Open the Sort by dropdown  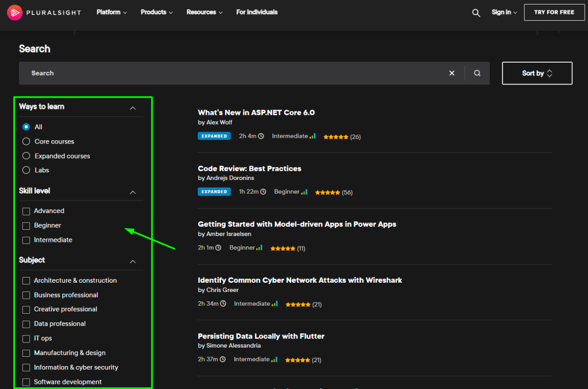click(537, 73)
